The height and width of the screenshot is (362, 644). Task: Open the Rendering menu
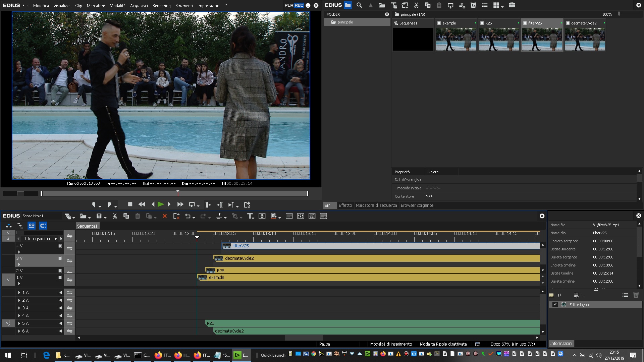(161, 6)
